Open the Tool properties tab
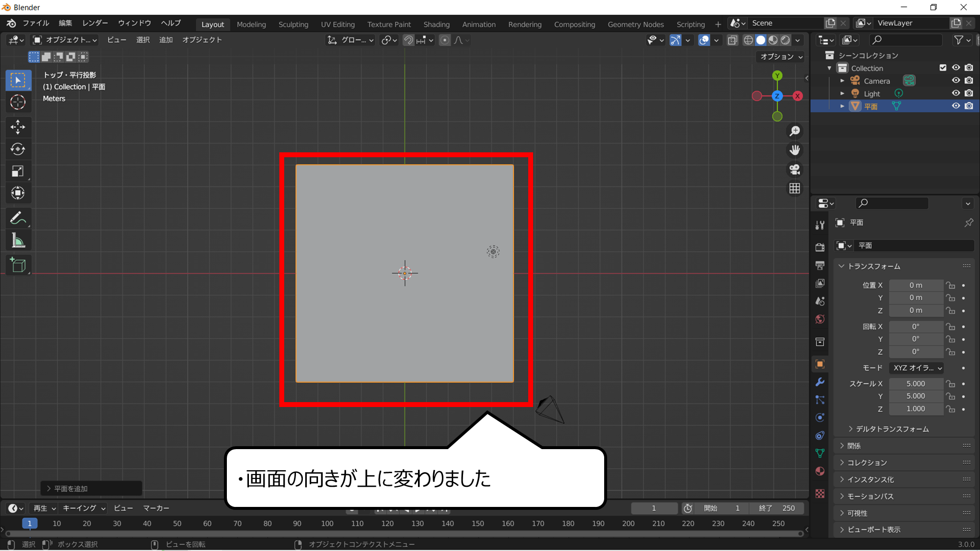This screenshot has width=980, height=551. coord(820,225)
